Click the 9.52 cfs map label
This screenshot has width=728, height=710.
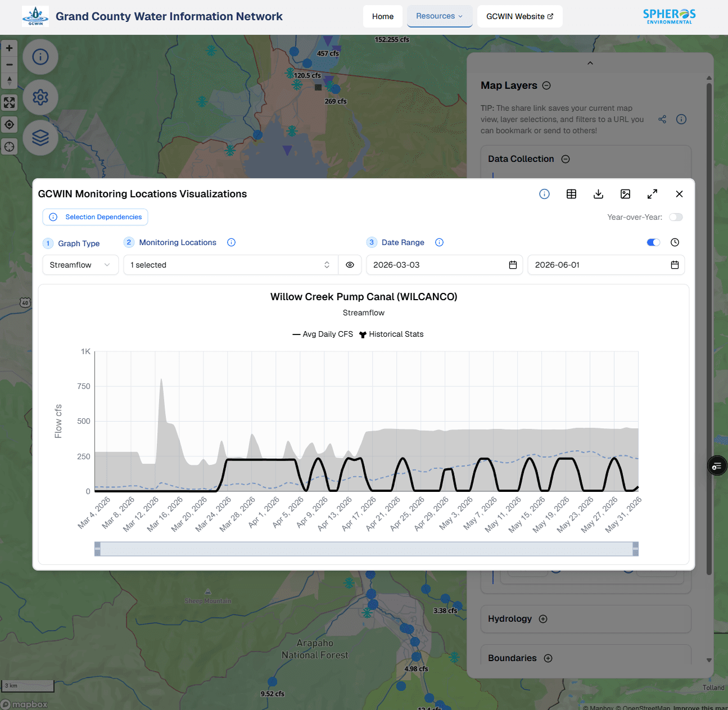click(x=273, y=694)
